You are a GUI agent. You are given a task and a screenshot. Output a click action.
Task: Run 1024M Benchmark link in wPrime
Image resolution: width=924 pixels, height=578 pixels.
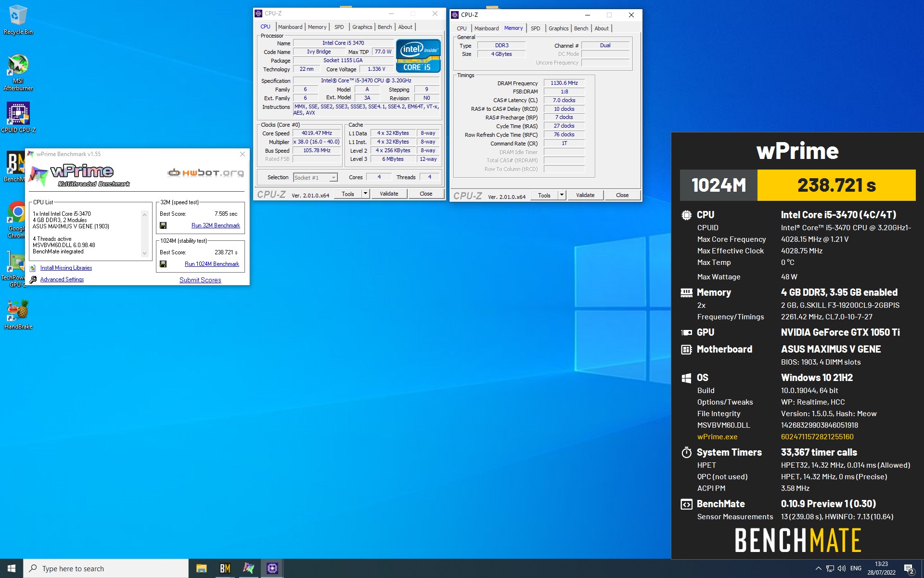(212, 264)
